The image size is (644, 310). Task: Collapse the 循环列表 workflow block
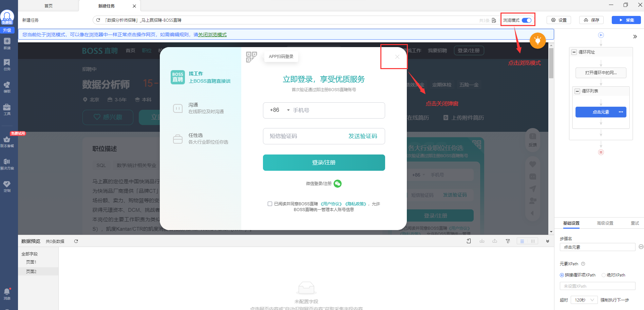[x=577, y=91]
